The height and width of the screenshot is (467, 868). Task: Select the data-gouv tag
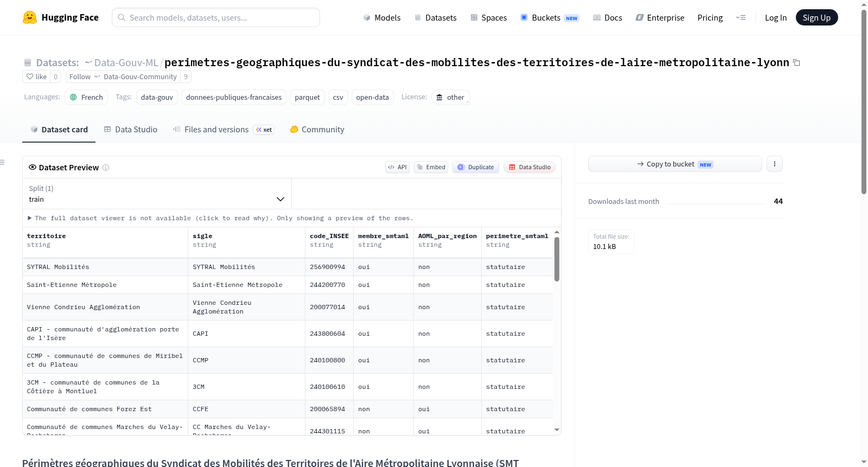pyautogui.click(x=157, y=97)
